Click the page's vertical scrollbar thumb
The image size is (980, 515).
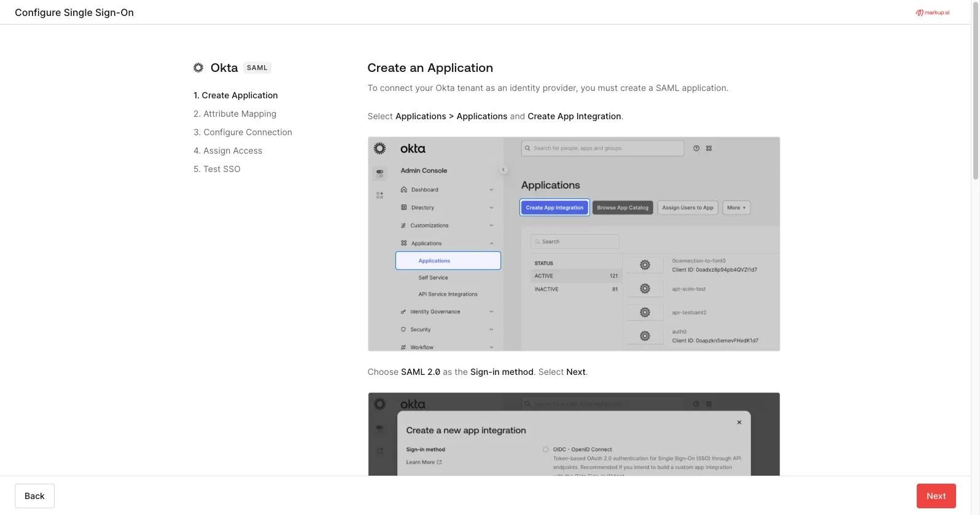[976, 91]
